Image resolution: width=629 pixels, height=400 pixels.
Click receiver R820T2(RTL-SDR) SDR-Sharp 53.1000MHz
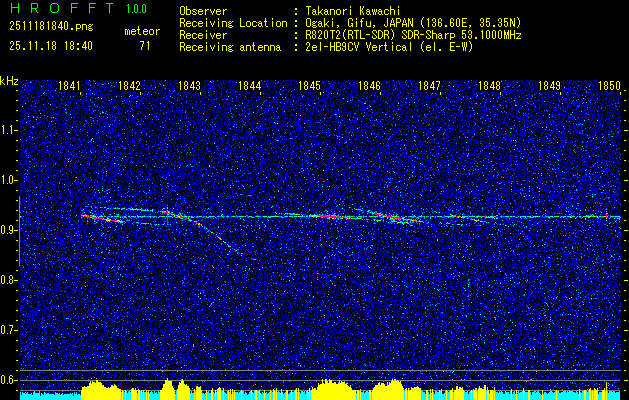(x=413, y=35)
